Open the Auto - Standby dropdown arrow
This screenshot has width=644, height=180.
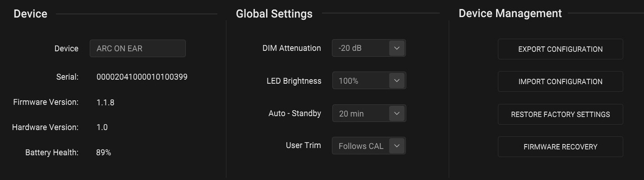point(397,113)
